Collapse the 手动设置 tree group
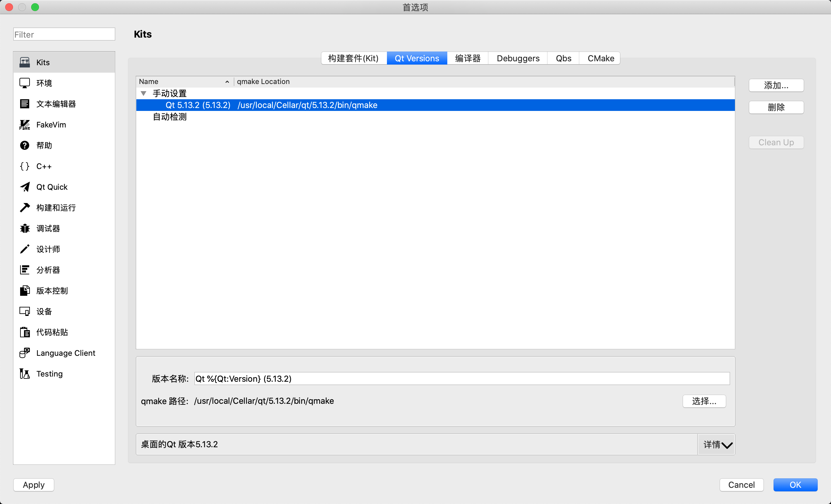The width and height of the screenshot is (831, 504). point(143,93)
